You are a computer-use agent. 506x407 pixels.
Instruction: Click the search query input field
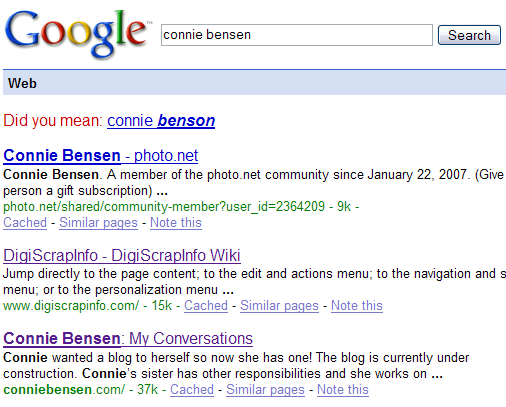click(297, 35)
